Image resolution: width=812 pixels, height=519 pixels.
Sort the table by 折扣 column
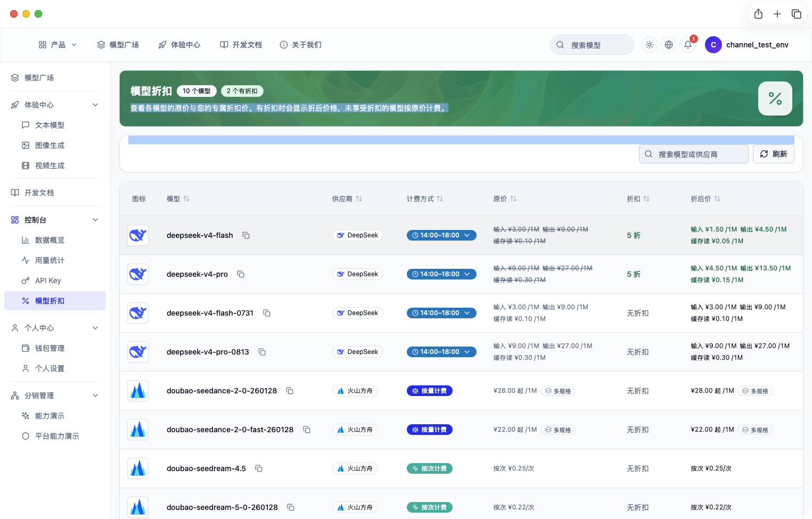[638, 199]
